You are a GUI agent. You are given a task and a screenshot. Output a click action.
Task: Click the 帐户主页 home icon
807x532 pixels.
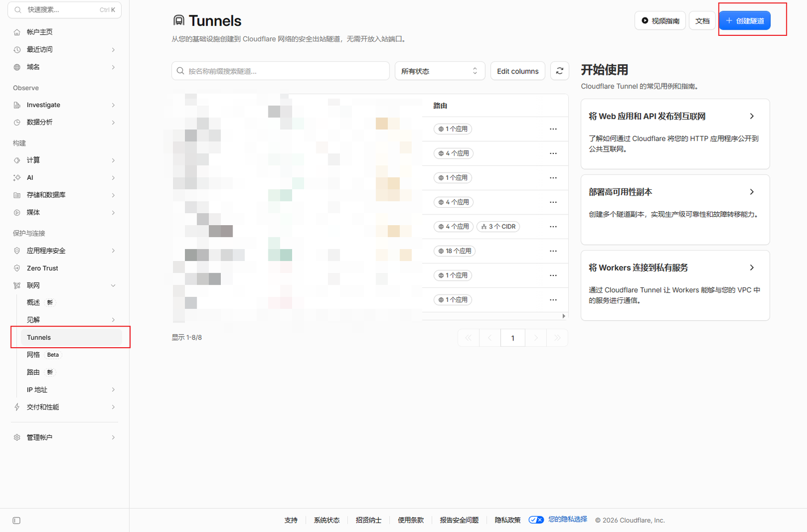click(17, 32)
